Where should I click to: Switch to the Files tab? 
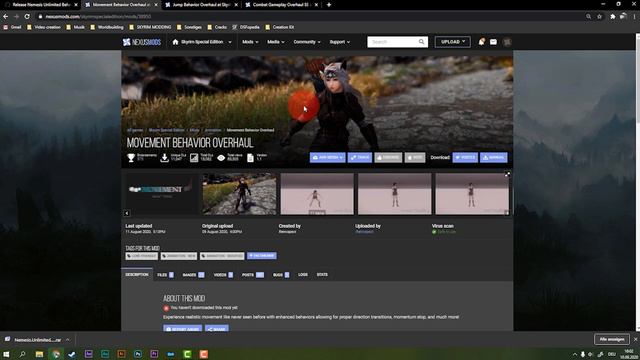point(165,275)
